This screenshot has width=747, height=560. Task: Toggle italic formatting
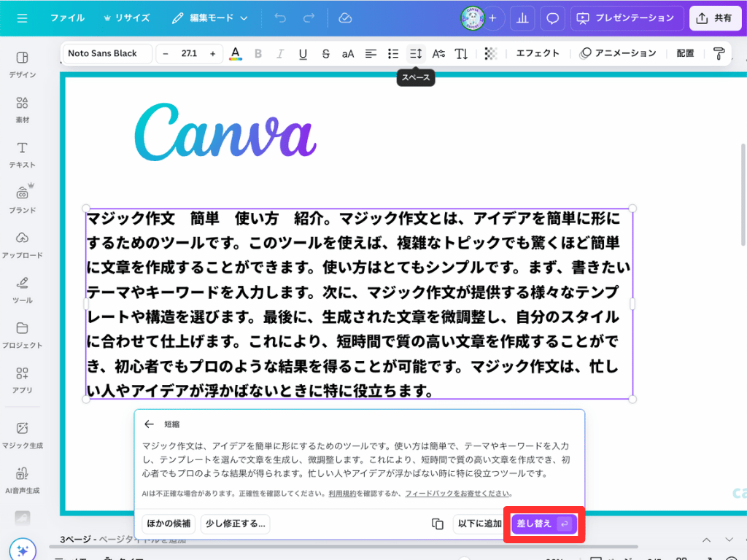click(280, 53)
